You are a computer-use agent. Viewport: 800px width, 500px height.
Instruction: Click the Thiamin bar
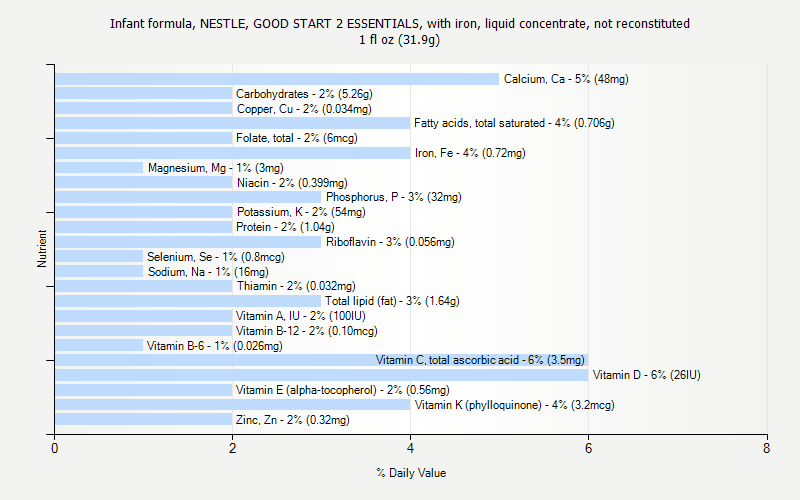click(144, 286)
